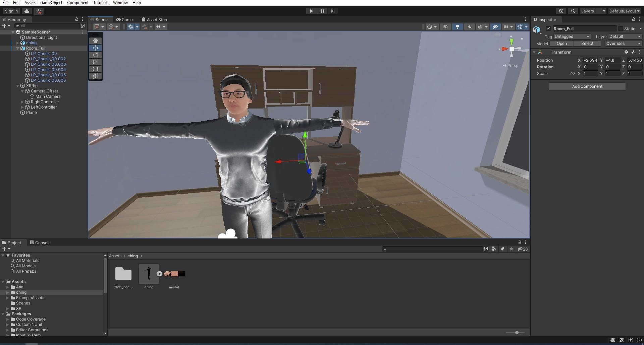Select the ching asset thumbnail

tap(149, 274)
